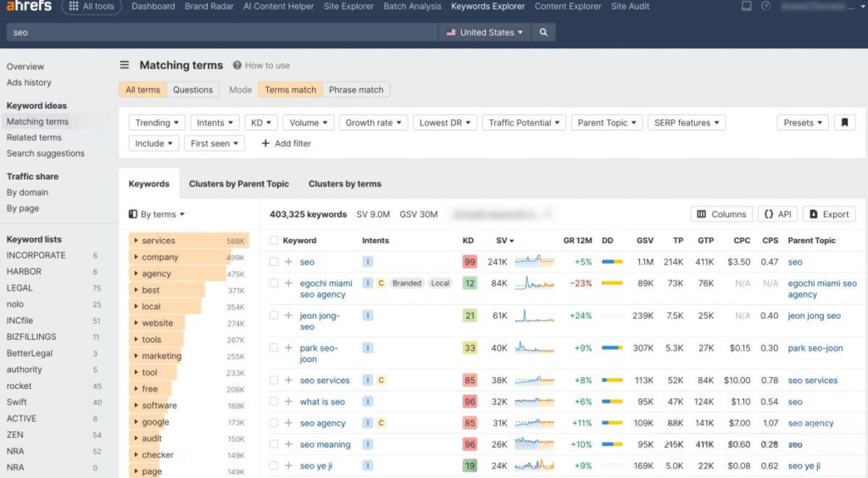
Task: Click the KD 12 badge for egochi
Action: (470, 283)
